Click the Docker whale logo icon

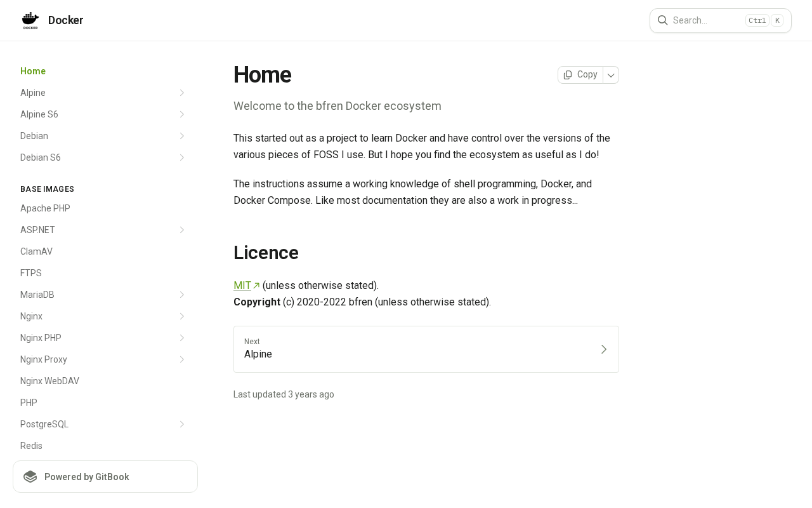30,20
